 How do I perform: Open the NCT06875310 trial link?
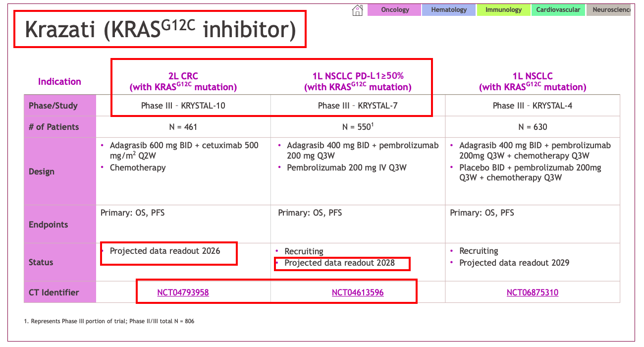coord(533,292)
